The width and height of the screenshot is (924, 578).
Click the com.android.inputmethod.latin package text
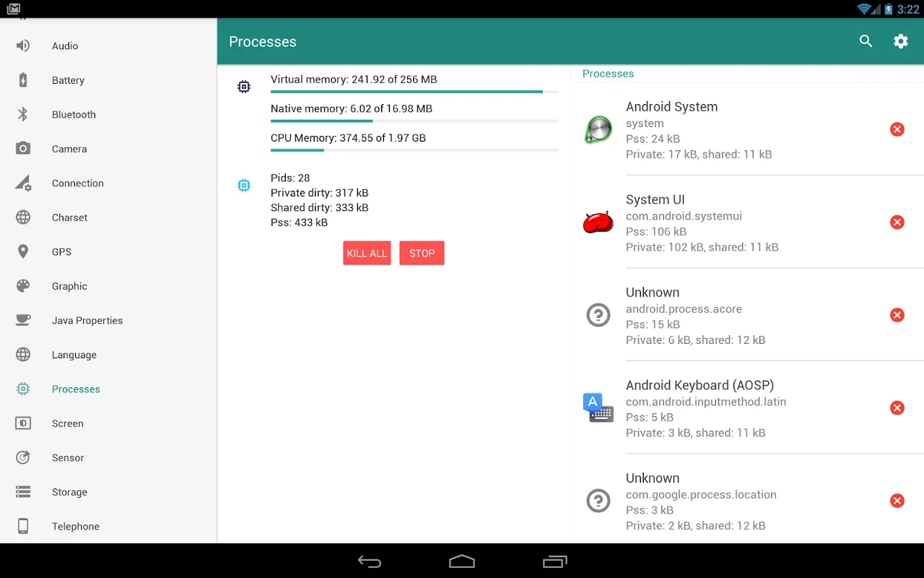pyautogui.click(x=706, y=402)
